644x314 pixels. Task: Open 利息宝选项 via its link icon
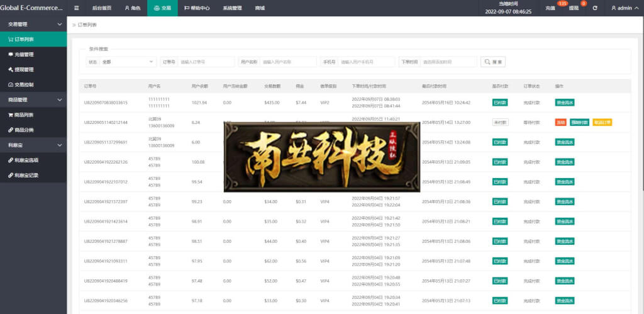[x=11, y=160]
